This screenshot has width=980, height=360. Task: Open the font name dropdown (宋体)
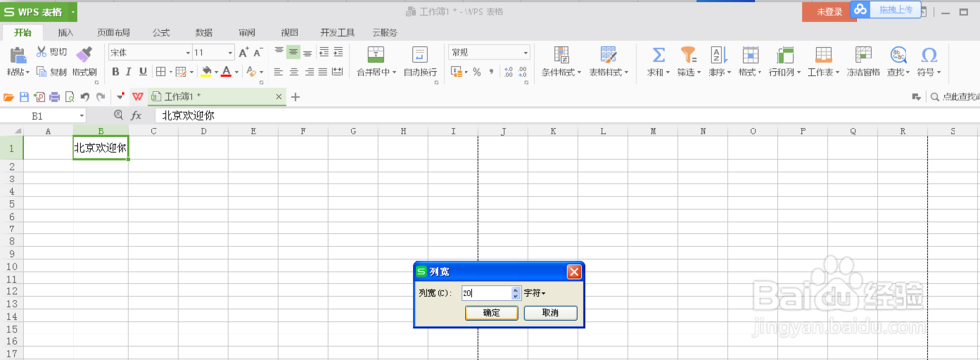pos(188,53)
